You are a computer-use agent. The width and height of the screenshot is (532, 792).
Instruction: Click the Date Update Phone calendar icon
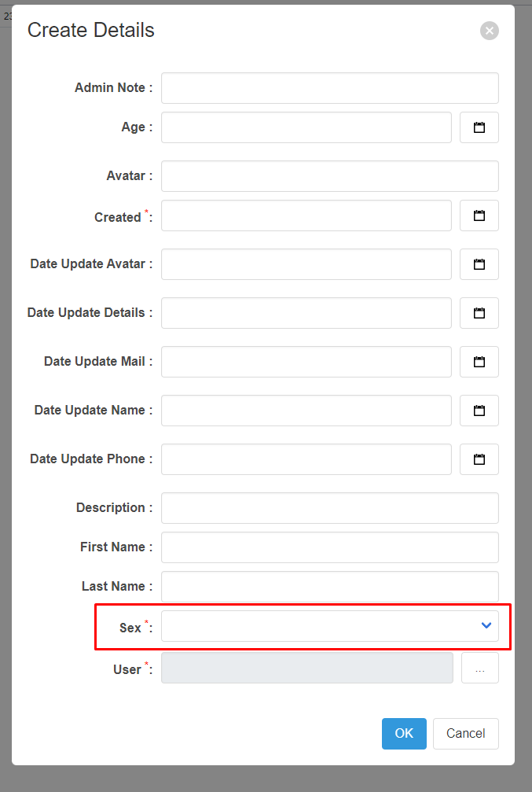(x=479, y=459)
